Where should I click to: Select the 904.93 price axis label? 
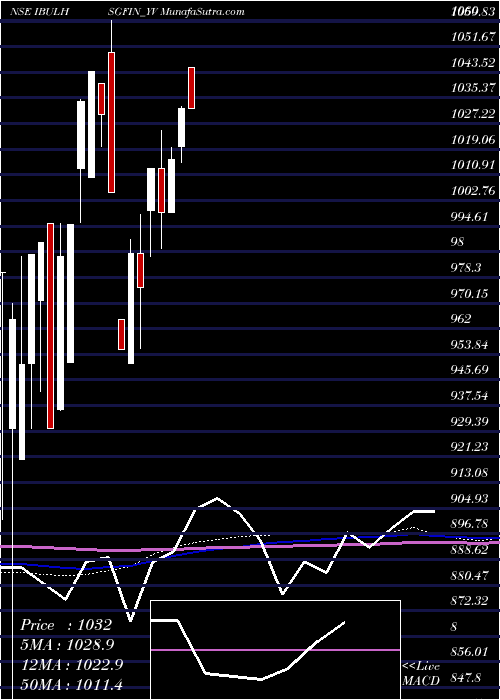(x=470, y=498)
